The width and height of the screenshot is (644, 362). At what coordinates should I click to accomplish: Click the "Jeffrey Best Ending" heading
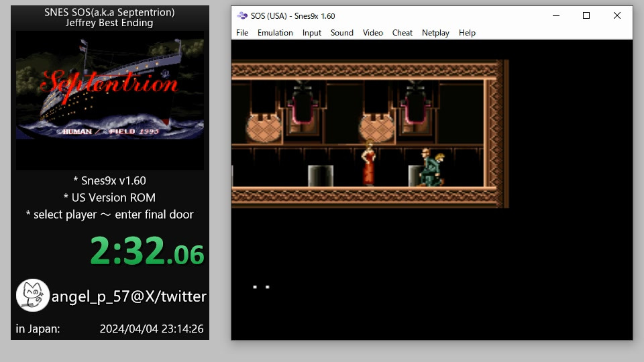pos(109,23)
